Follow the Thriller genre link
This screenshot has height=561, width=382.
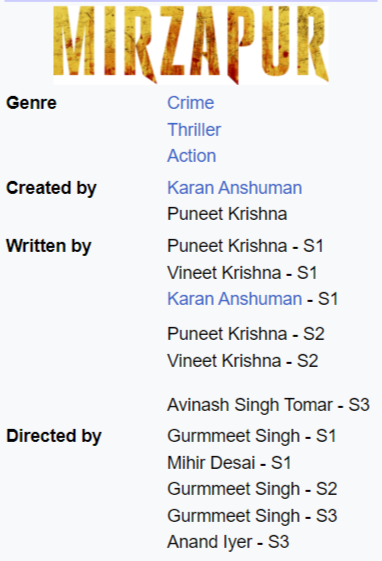pos(194,130)
